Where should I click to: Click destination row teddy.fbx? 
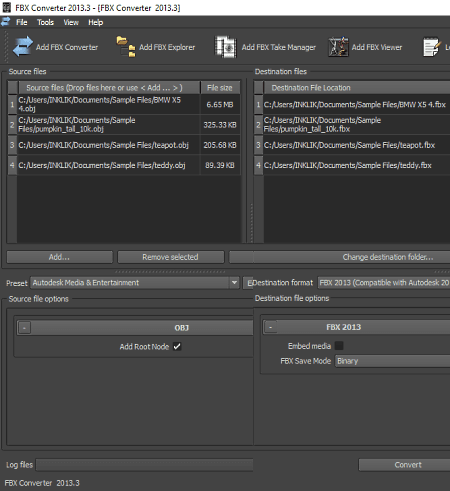(x=356, y=165)
